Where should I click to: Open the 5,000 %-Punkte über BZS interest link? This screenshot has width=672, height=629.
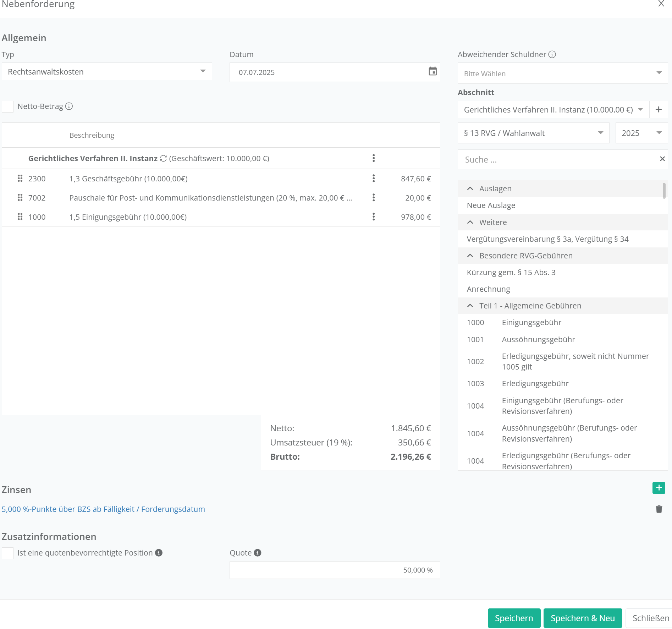[103, 509]
